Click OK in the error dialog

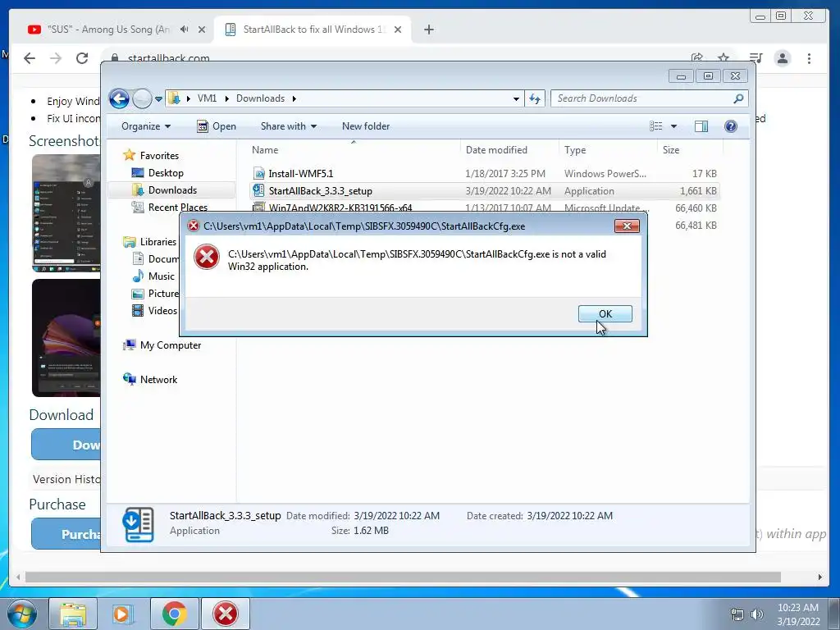point(605,314)
